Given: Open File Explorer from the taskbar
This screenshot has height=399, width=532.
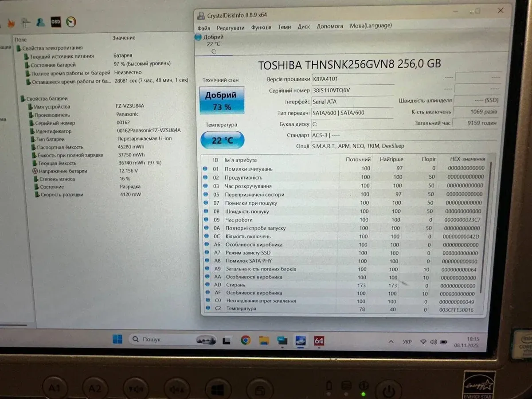Looking at the screenshot, I should [x=264, y=340].
